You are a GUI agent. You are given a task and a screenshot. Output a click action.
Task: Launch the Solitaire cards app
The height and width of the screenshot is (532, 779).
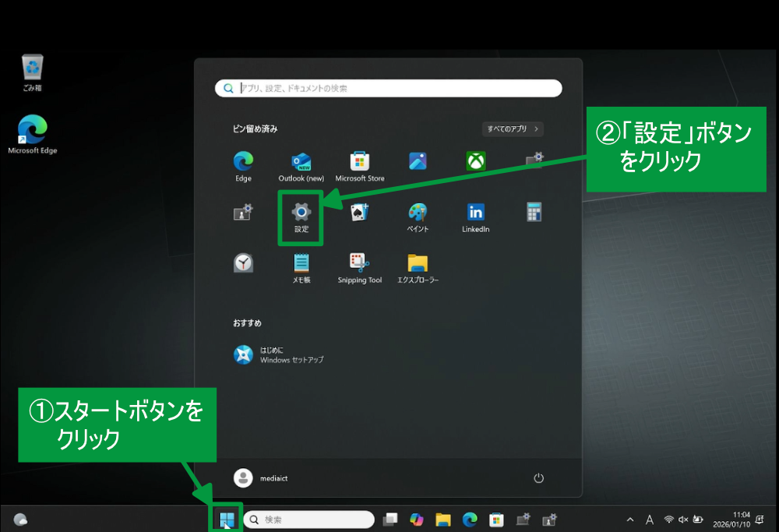point(359,212)
